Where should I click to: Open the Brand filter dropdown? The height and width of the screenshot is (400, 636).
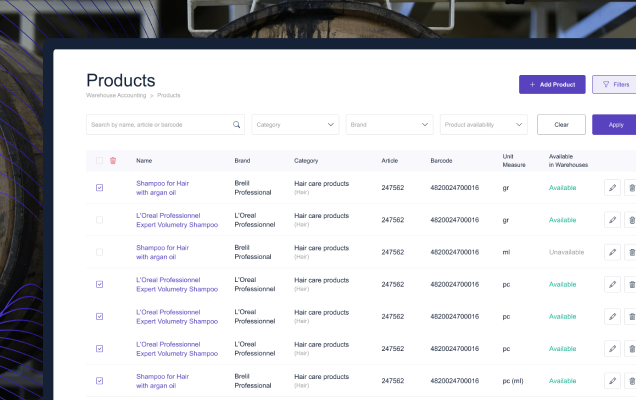pos(389,125)
